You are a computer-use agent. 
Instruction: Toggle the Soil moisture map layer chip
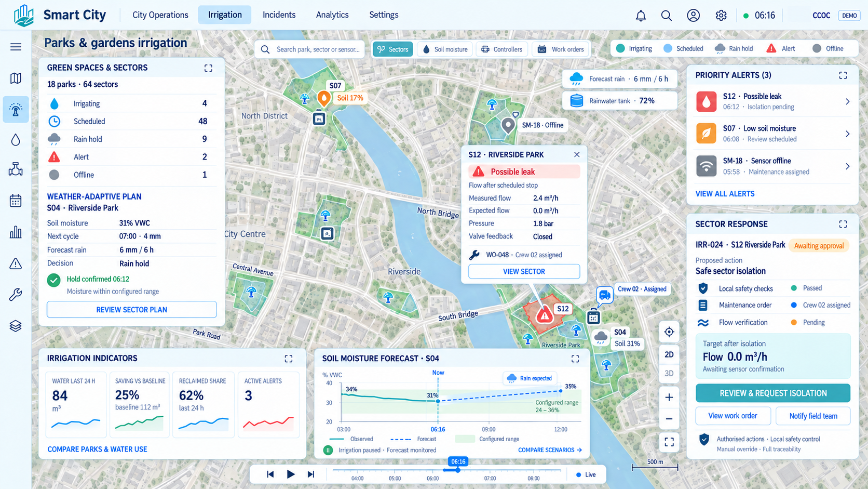(445, 49)
